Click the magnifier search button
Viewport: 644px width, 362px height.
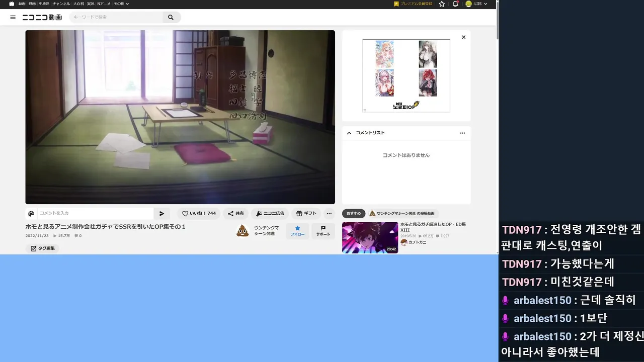(171, 17)
